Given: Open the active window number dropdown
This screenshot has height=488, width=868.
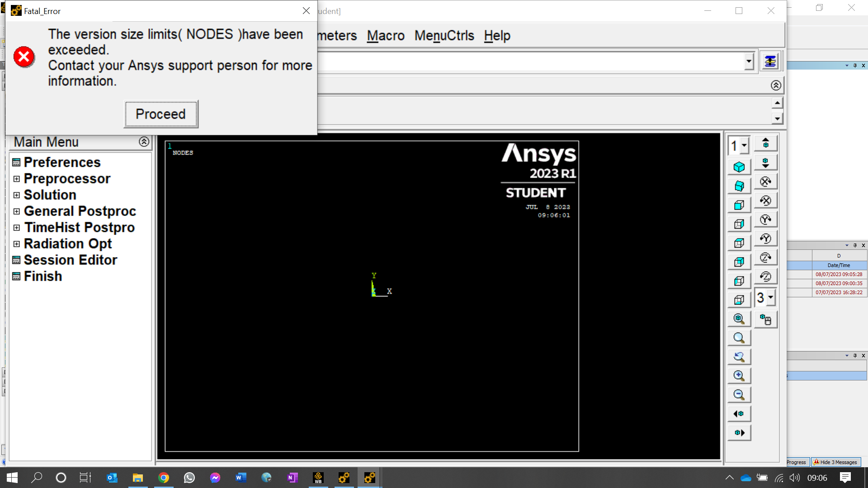Looking at the screenshot, I should (744, 145).
